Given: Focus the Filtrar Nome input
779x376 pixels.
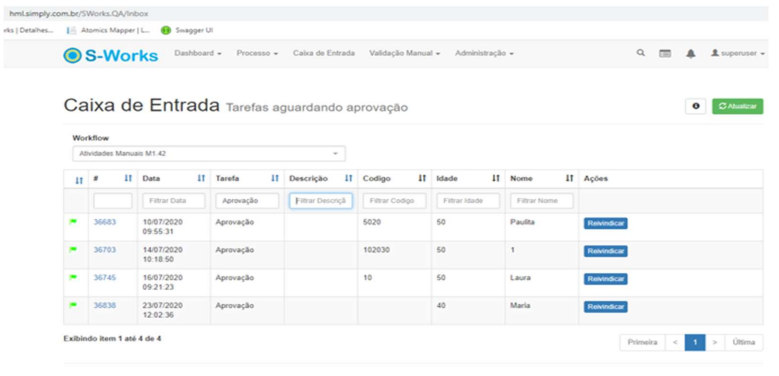Looking at the screenshot, I should pos(542,201).
